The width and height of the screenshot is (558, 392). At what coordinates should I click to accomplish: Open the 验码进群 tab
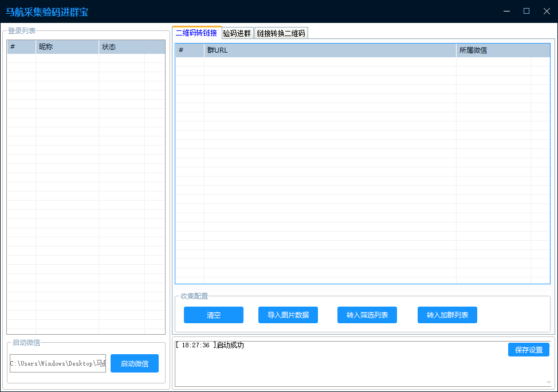pos(237,33)
